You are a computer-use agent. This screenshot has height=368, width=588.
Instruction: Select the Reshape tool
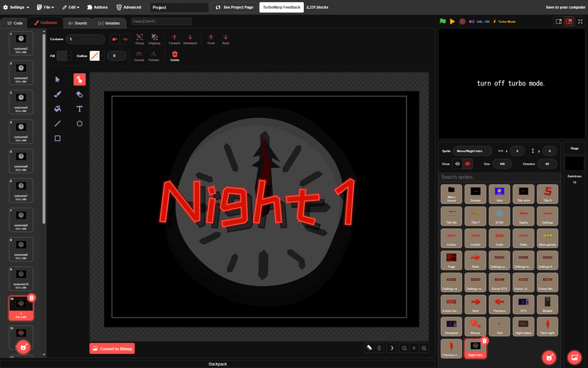(80, 80)
